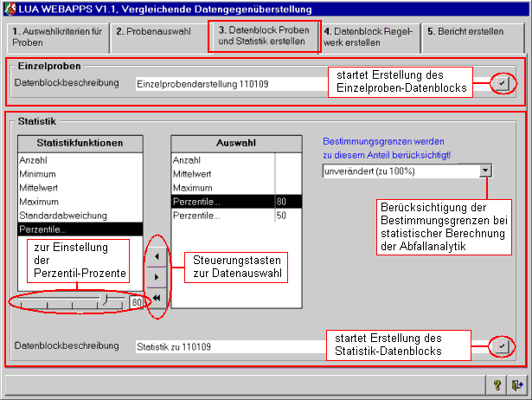Click the 'unverändert (zu 100%)' combo box

coord(399,171)
